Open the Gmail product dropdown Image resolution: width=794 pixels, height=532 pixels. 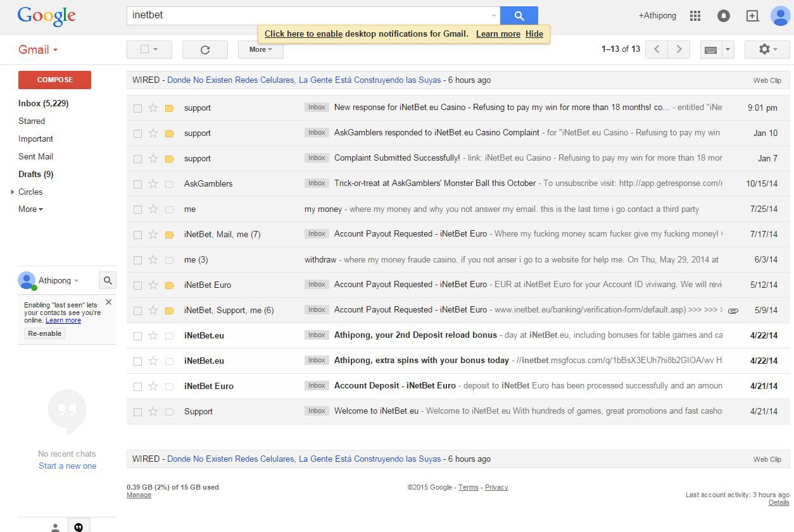(38, 49)
